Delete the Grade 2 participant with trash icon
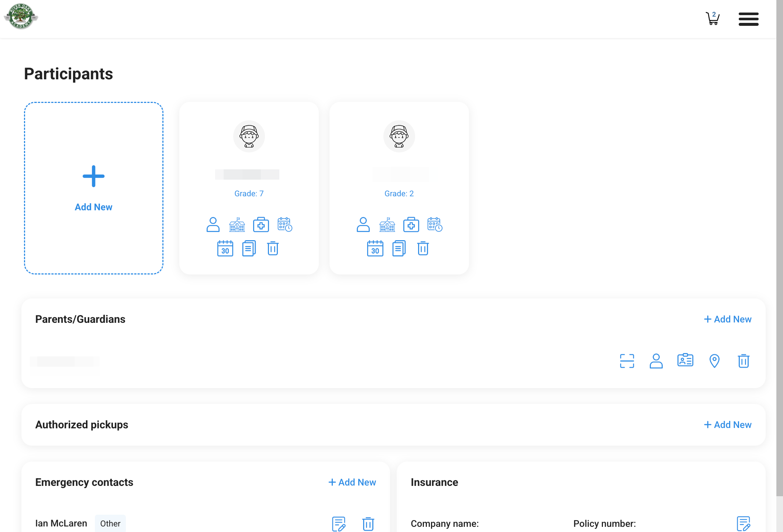Image resolution: width=783 pixels, height=532 pixels. 423,248
